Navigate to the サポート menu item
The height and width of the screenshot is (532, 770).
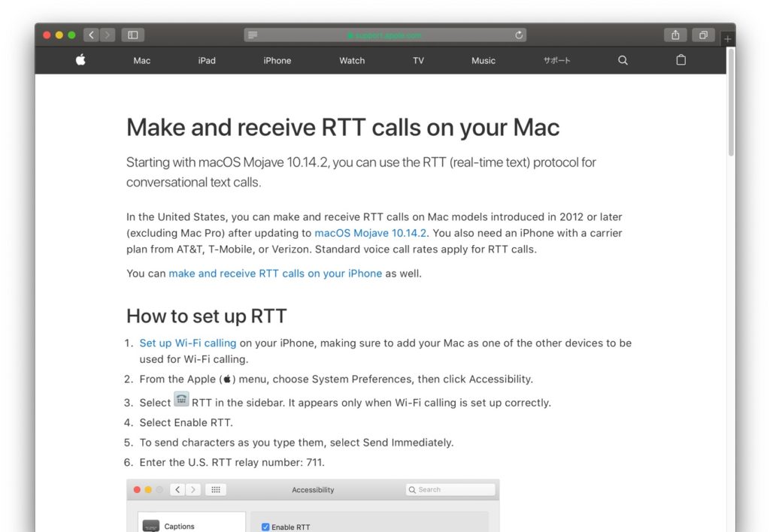(556, 60)
